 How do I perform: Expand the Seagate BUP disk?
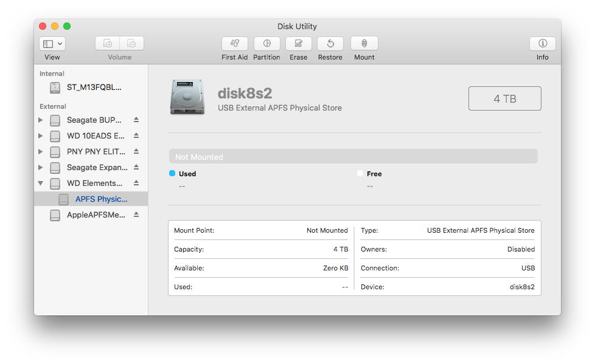point(41,120)
